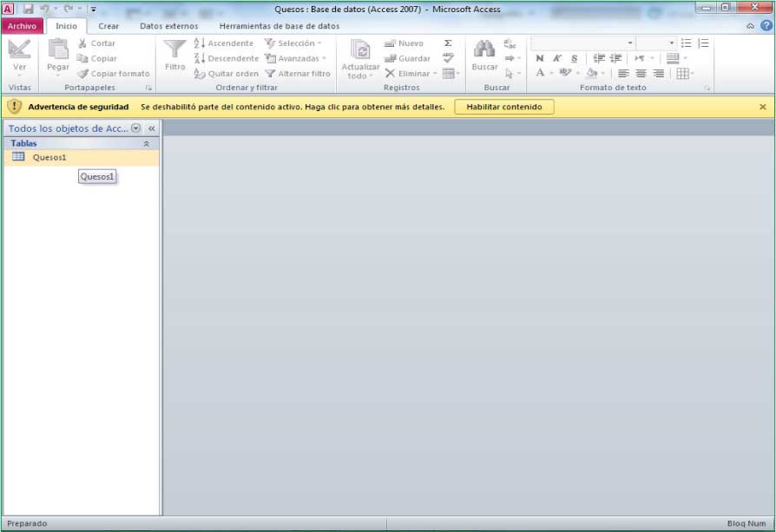776x532 pixels.
Task: Switch to the Datos externos tab
Action: coord(168,26)
